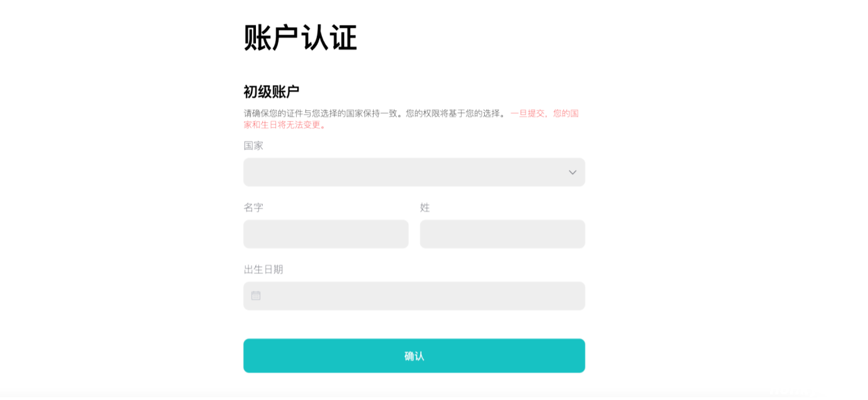Open the 国家 country dropdown
The image size is (868, 400).
(414, 172)
